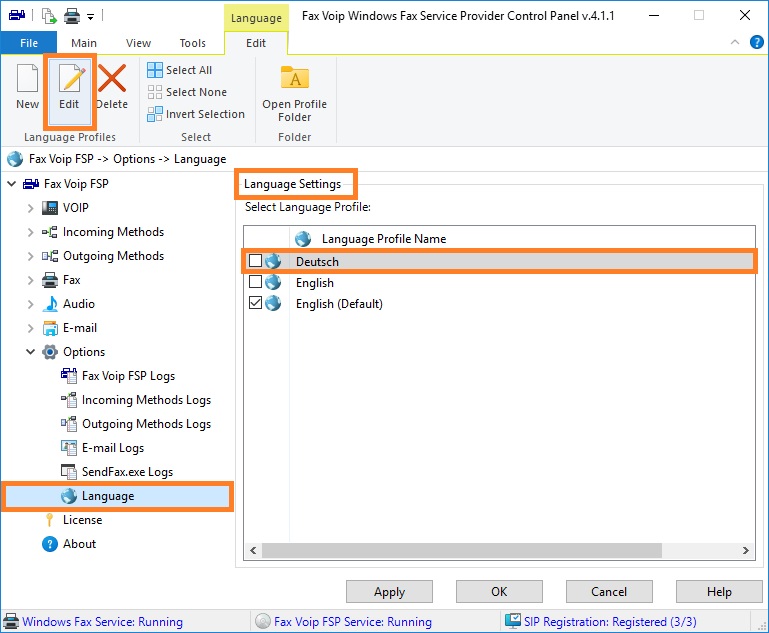Select the Options gear icon
Viewport: 769px width, 633px height.
[x=50, y=352]
